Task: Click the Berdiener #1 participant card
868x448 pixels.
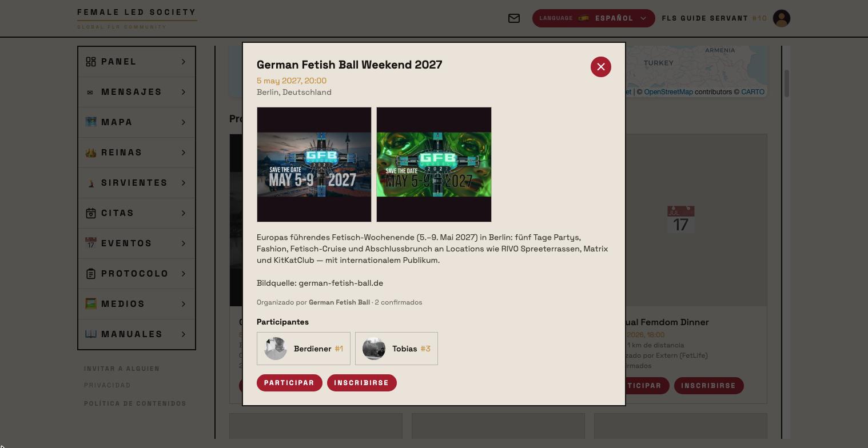Action: pyautogui.click(x=304, y=349)
